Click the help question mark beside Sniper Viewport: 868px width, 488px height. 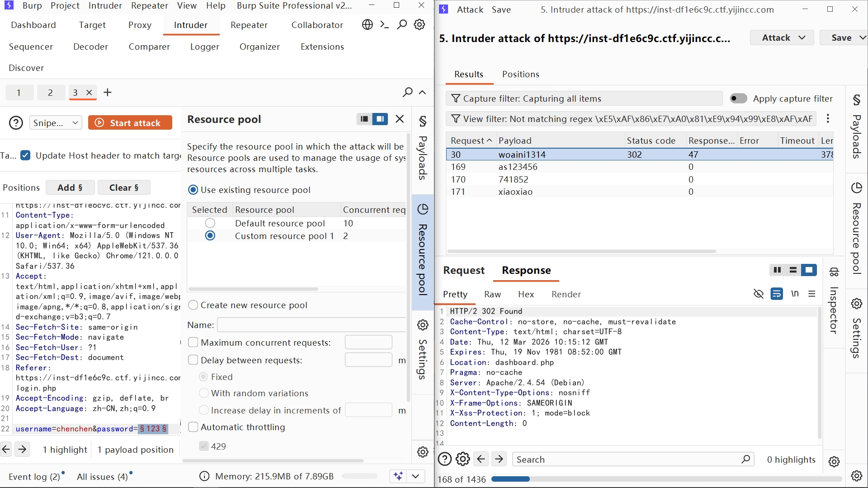[x=16, y=123]
